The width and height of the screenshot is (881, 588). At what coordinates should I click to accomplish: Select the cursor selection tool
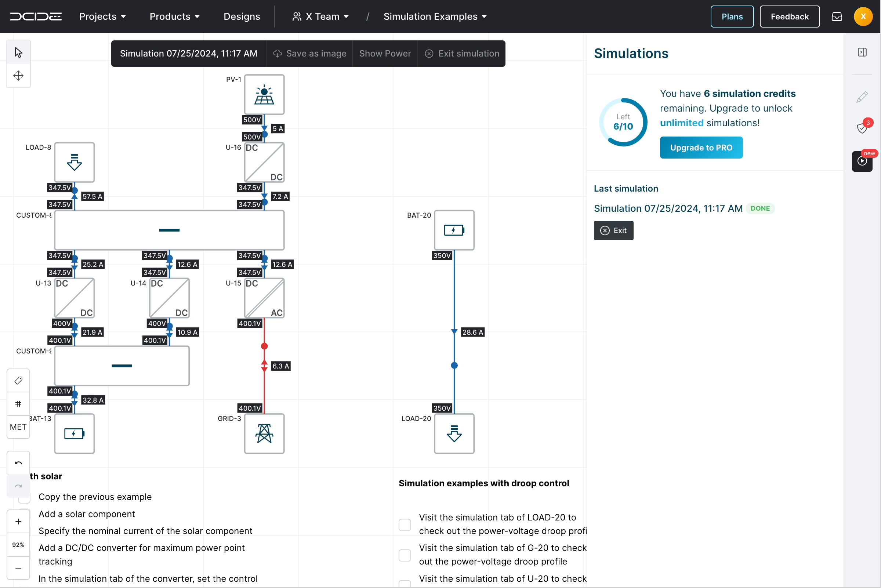coord(18,52)
